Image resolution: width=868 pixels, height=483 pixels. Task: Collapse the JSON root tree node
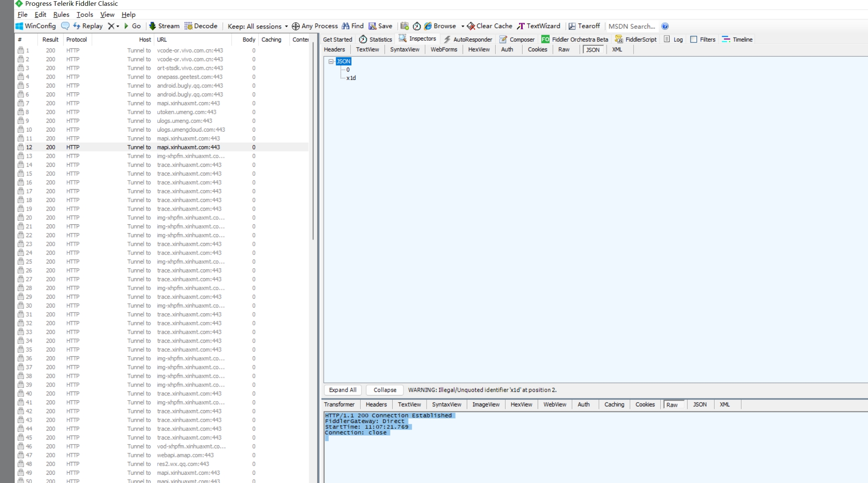pos(331,61)
